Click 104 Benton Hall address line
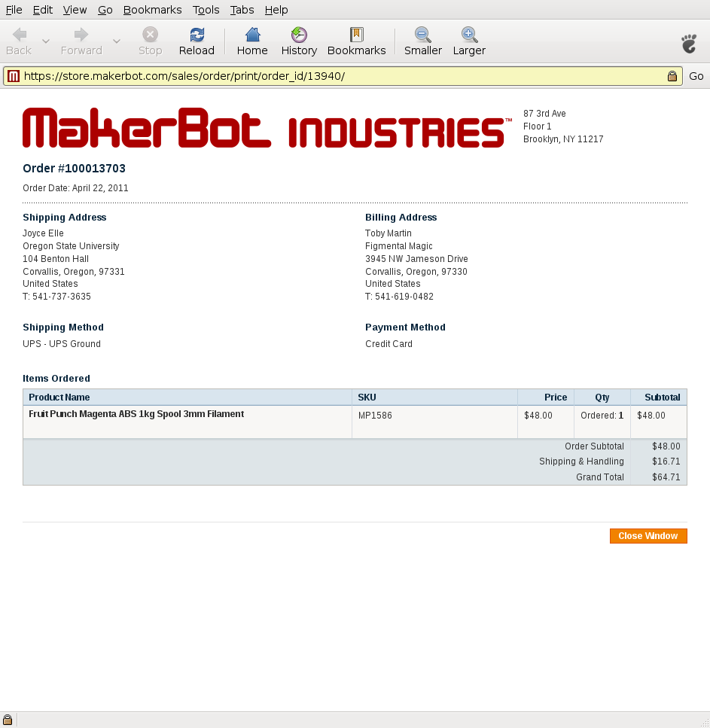This screenshot has width=710, height=728. click(56, 259)
